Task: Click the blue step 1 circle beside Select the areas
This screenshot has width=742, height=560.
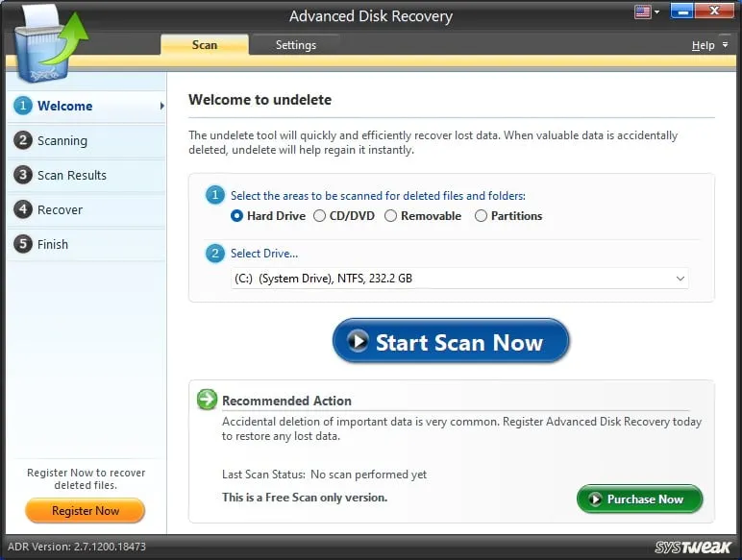Action: coord(215,195)
